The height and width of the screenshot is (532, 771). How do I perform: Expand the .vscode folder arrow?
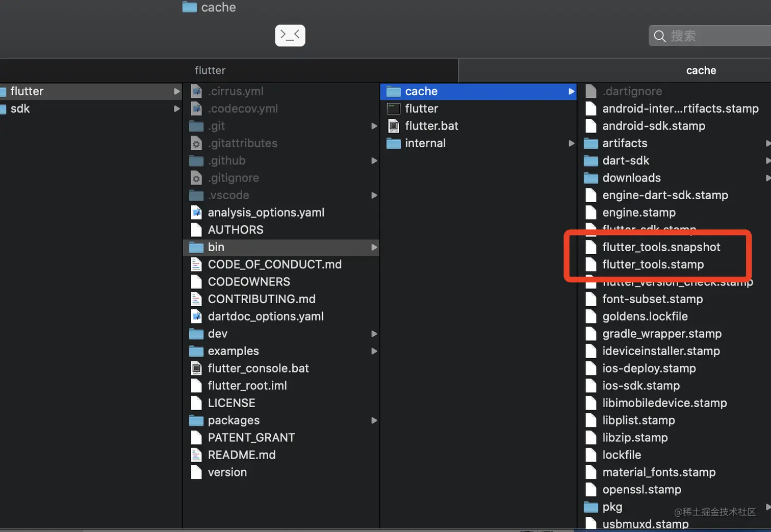coord(374,196)
